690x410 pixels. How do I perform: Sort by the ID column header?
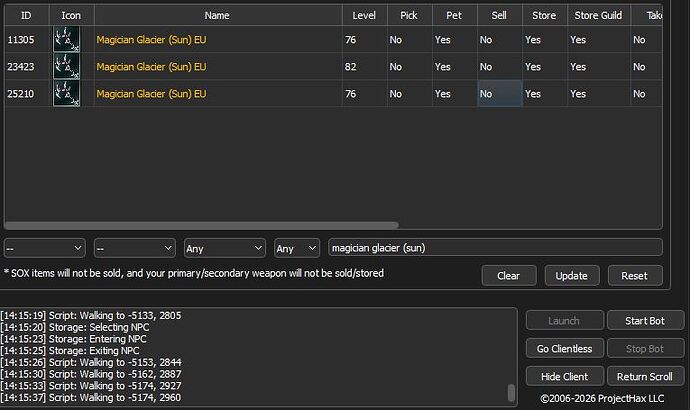[26, 15]
